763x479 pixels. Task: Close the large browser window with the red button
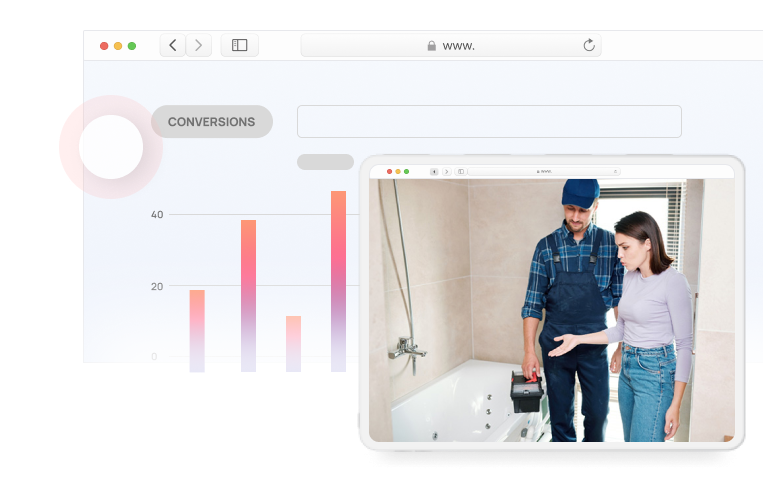tap(104, 46)
